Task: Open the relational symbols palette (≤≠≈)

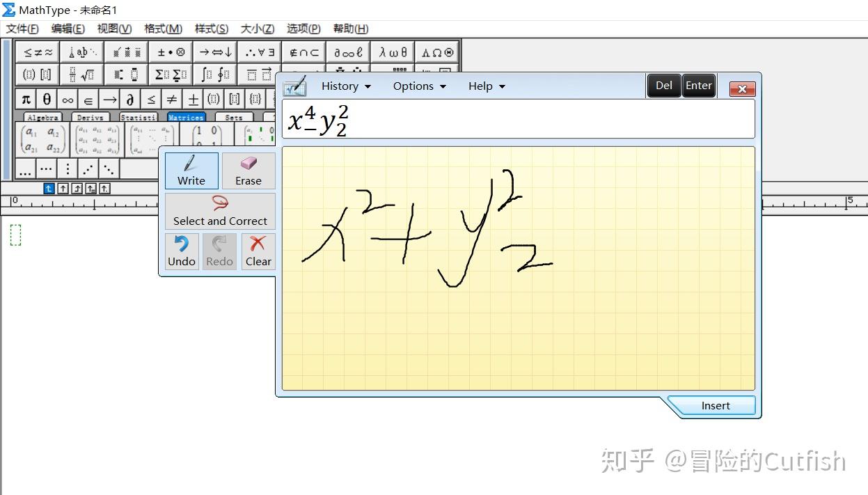Action: click(x=37, y=52)
